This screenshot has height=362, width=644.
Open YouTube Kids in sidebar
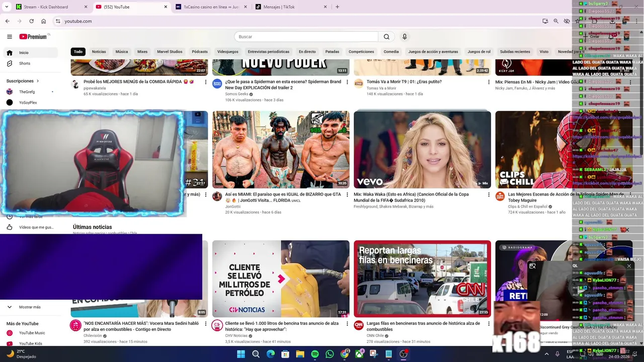[30, 343]
